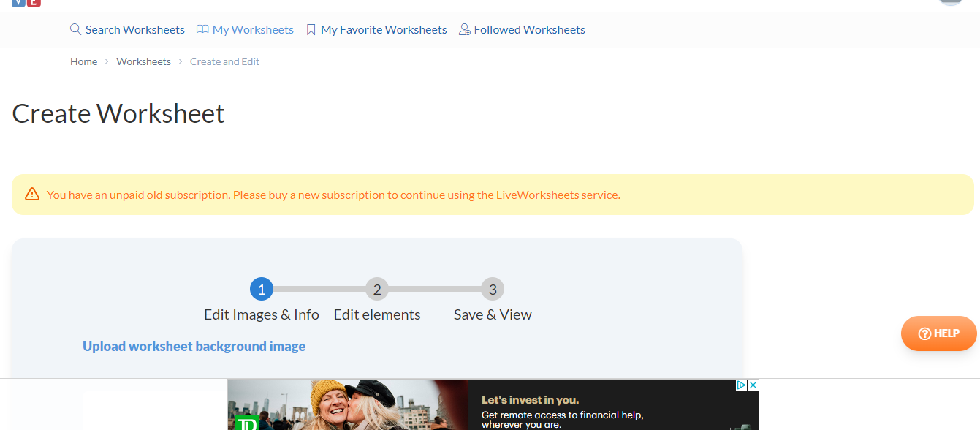This screenshot has height=430, width=980.
Task: Navigate to Home in the breadcrumb
Action: [x=83, y=61]
